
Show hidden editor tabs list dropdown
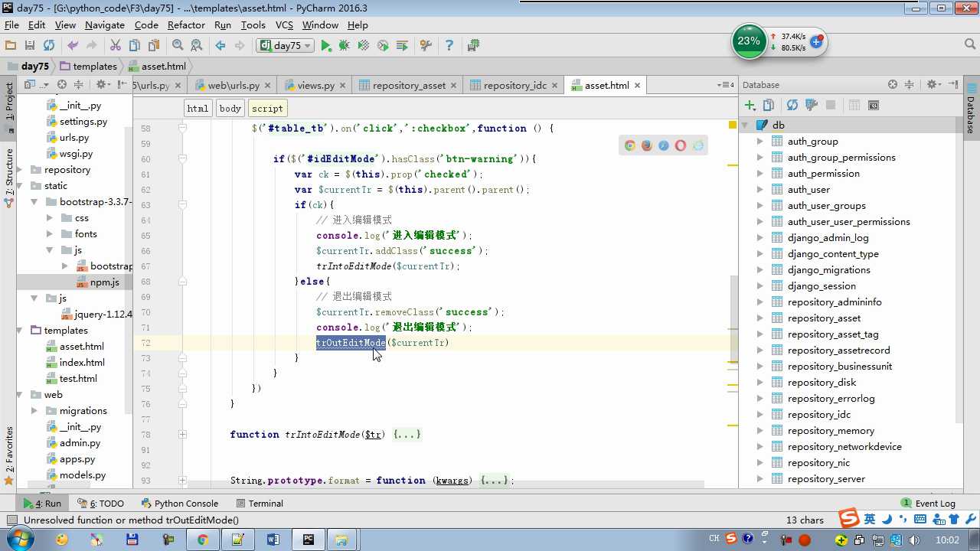(725, 85)
